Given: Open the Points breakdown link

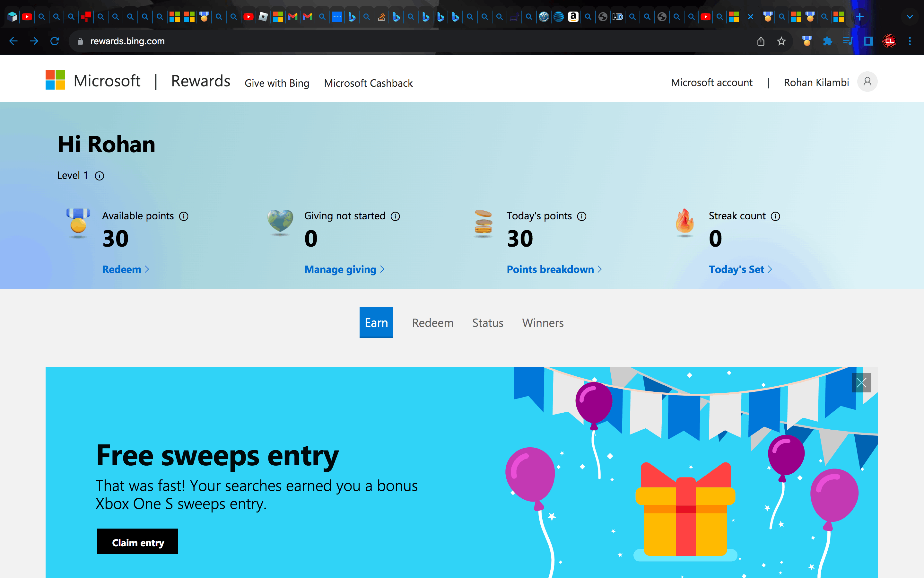Looking at the screenshot, I should point(554,269).
